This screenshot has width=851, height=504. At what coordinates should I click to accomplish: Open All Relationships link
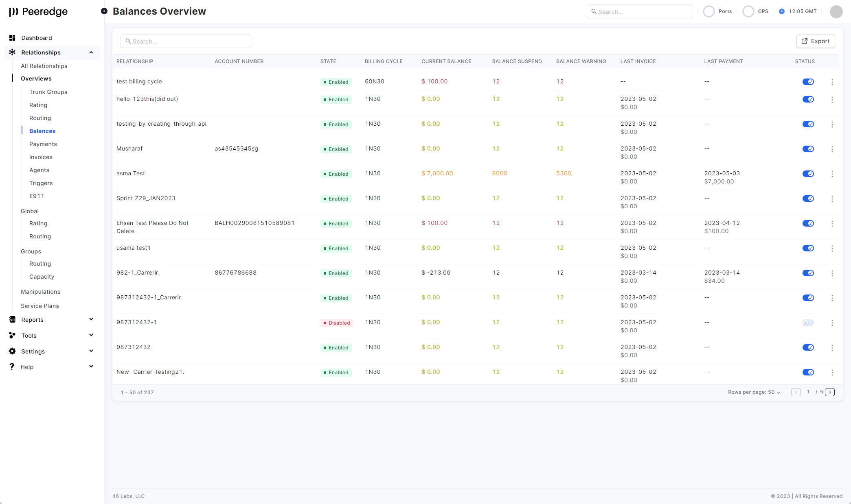(x=44, y=66)
